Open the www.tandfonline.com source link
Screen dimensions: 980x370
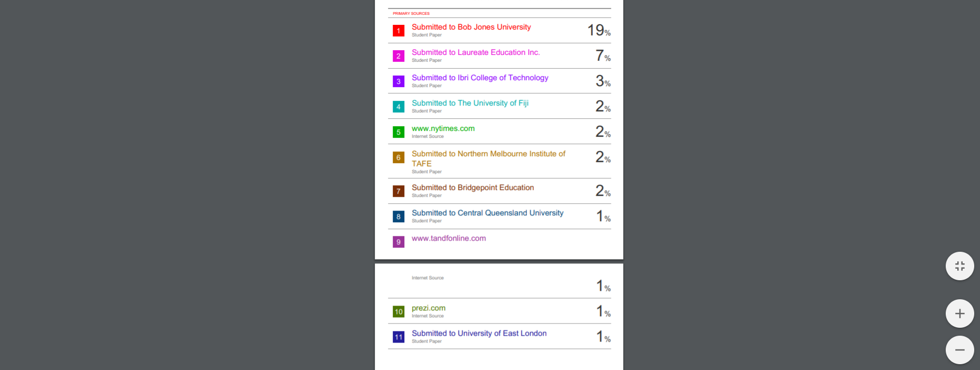[449, 238]
